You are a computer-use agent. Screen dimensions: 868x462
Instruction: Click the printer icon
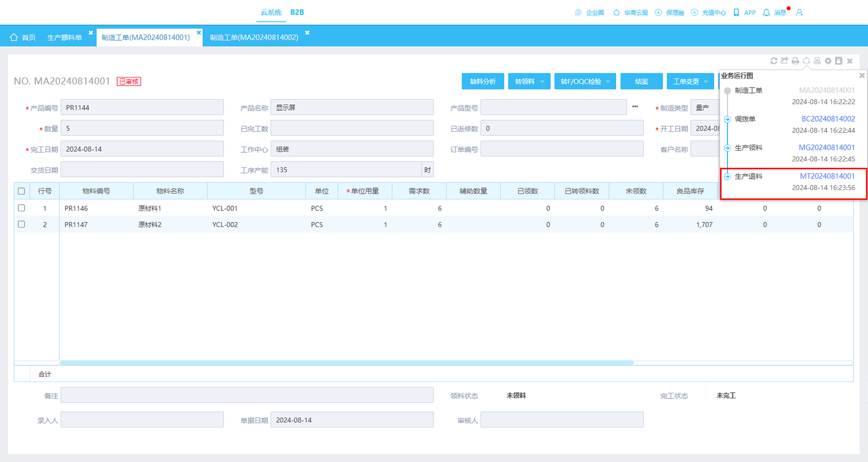point(795,61)
